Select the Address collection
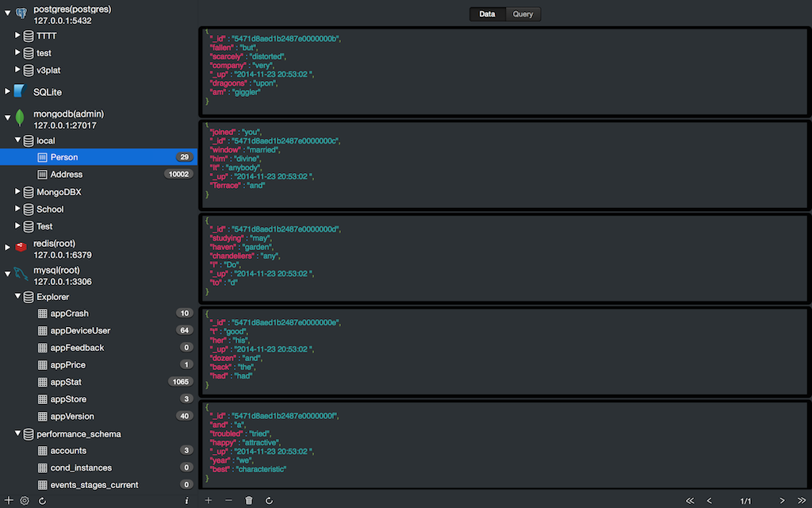 click(x=67, y=175)
